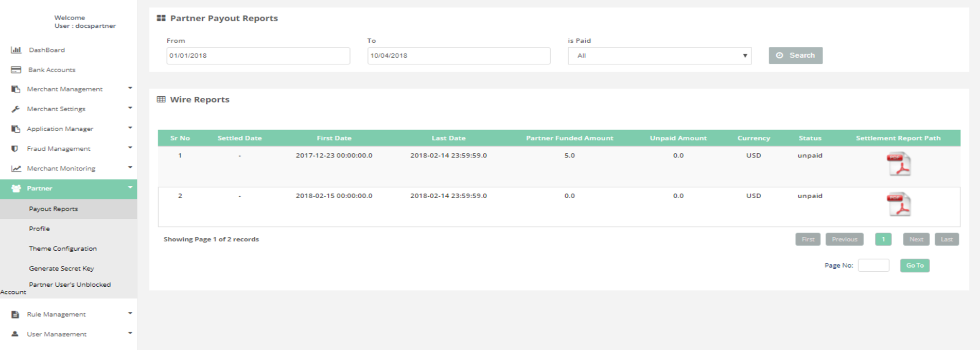Open Theme Configuration menu item
This screenshot has height=350, width=980.
click(63, 249)
